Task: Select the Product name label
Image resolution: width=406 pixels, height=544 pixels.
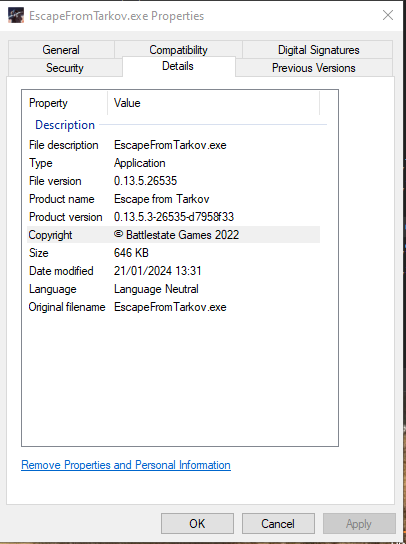Action: pos(62,199)
